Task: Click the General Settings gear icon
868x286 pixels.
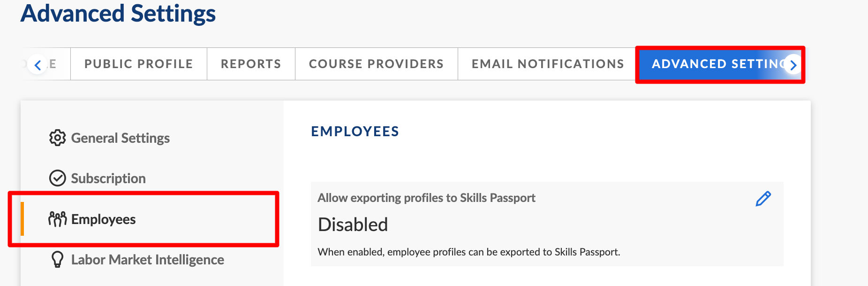Action: [x=57, y=138]
